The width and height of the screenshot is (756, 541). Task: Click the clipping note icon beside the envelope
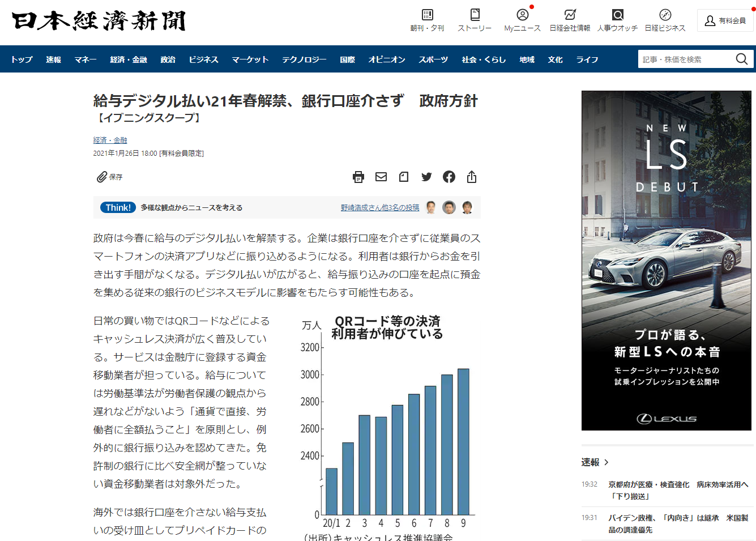click(x=404, y=177)
